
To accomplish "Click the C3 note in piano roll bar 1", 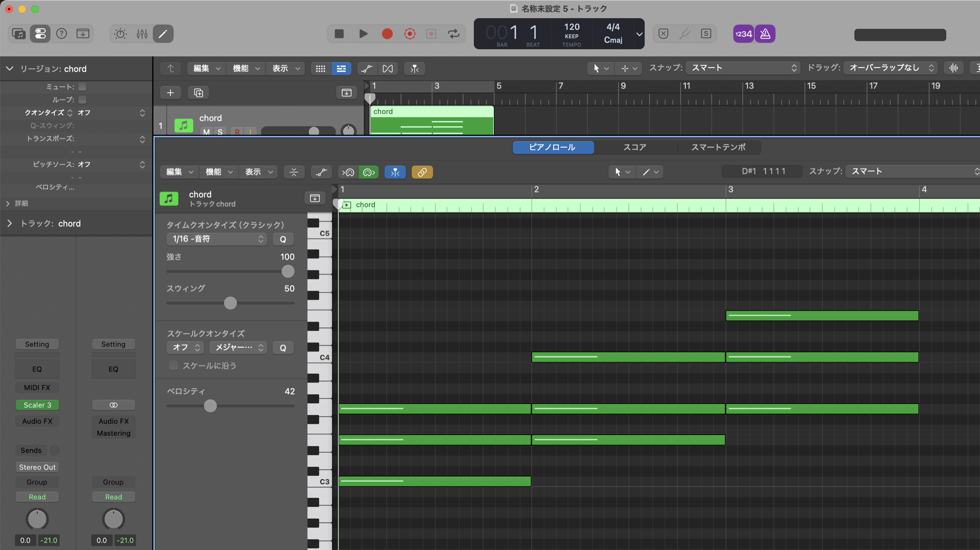I will coord(435,481).
